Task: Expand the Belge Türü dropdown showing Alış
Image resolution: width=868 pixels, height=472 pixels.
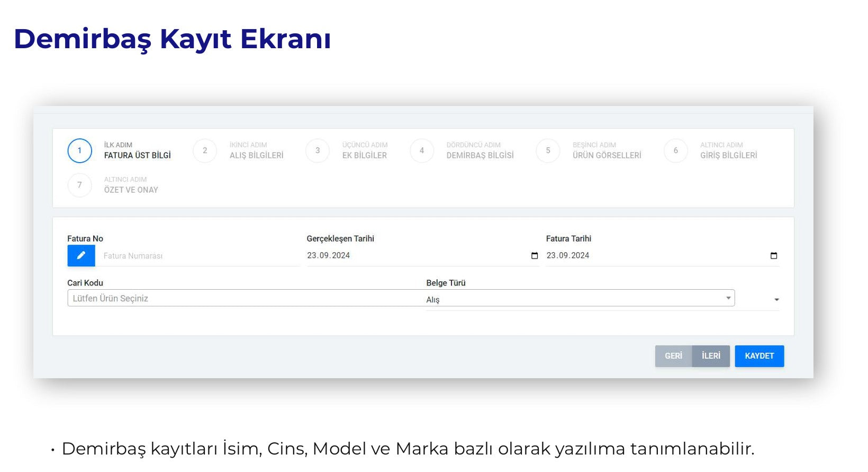Action: pyautogui.click(x=603, y=300)
